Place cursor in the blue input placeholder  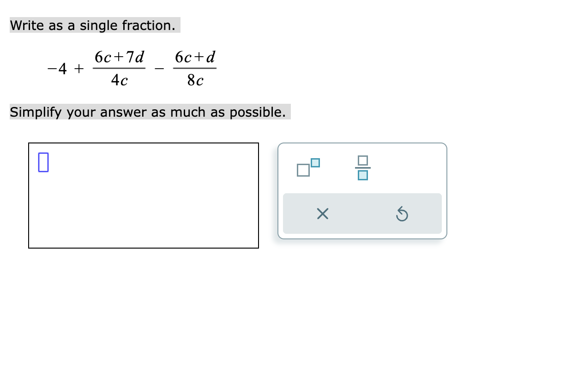(43, 163)
